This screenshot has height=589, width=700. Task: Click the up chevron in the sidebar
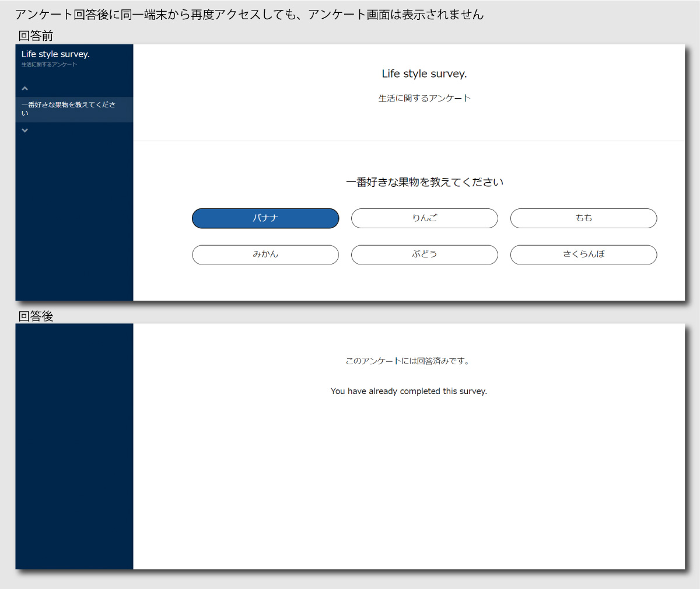point(24,89)
